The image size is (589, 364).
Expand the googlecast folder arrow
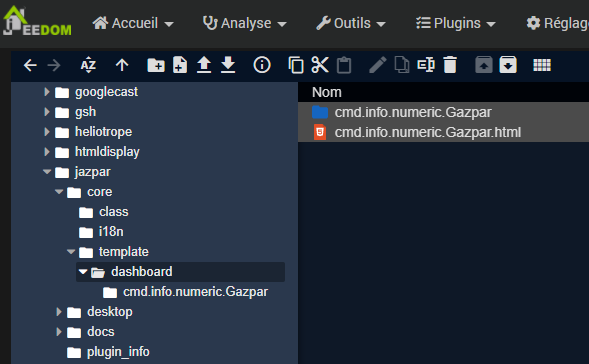coord(47,92)
